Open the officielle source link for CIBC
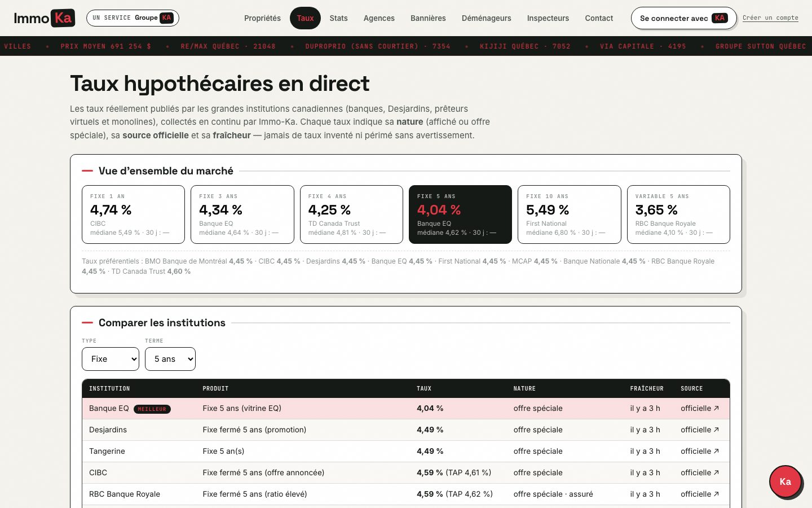 pos(700,472)
